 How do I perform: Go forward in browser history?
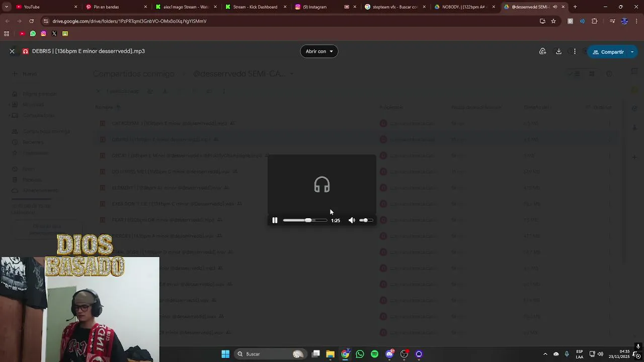pos(19,21)
